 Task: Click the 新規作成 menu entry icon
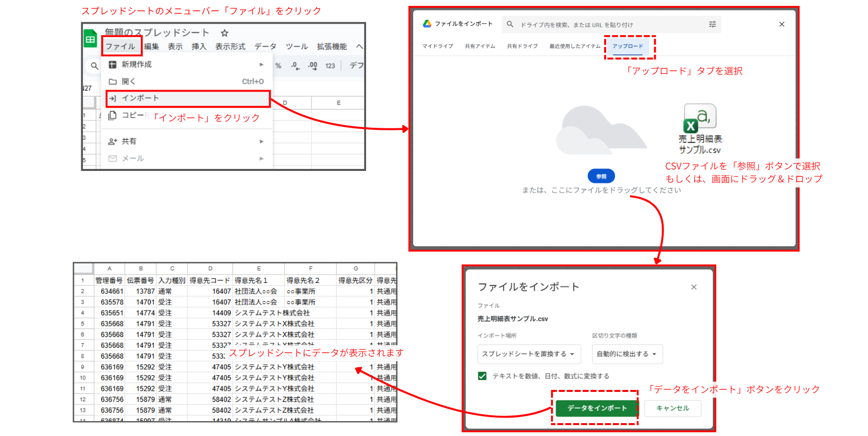pos(113,64)
